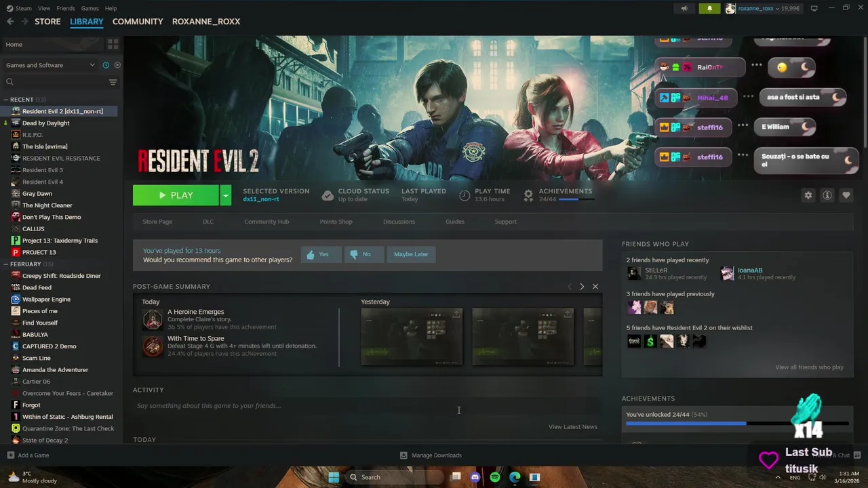Switch to the COMMUNITY tab
This screenshot has height=488, width=868.
click(x=138, y=22)
